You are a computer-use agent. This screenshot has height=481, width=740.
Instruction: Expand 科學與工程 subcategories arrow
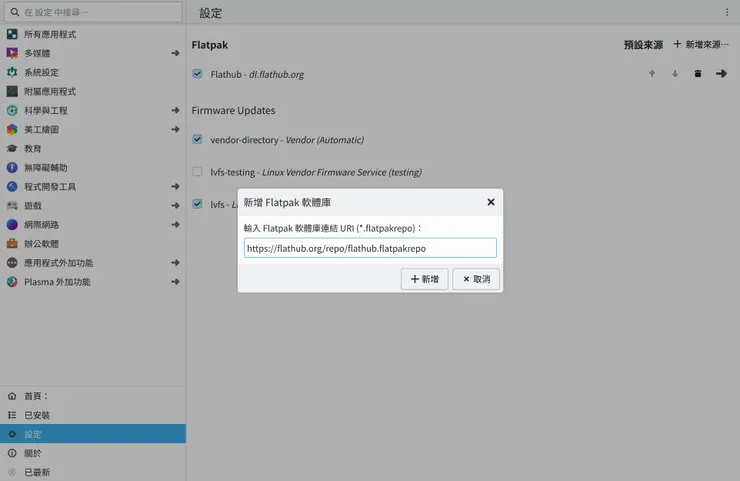[176, 110]
